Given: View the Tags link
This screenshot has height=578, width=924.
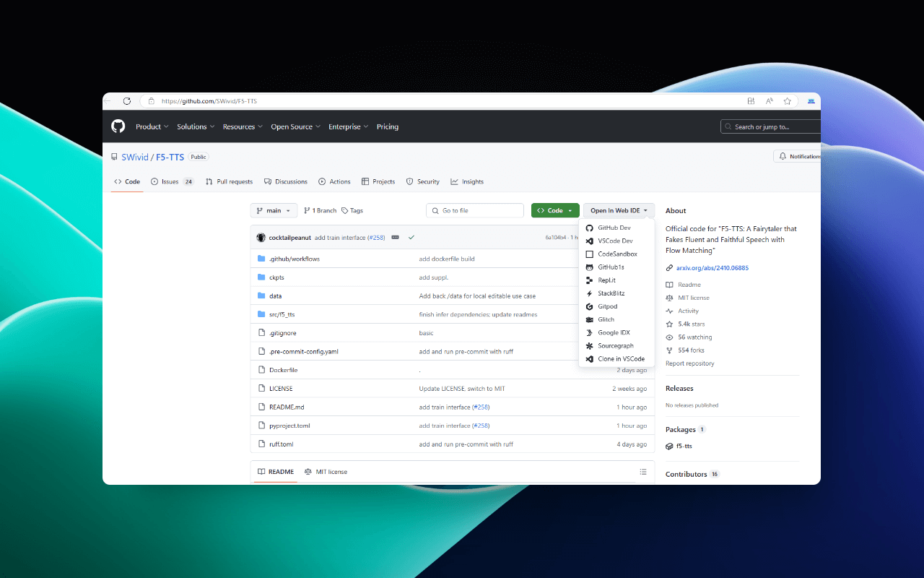Looking at the screenshot, I should pos(352,210).
